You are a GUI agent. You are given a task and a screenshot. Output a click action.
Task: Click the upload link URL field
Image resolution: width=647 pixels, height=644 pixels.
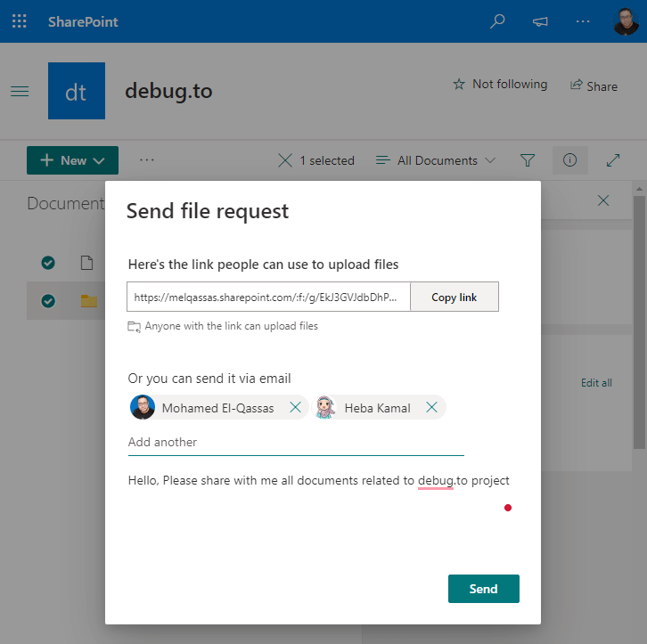click(268, 297)
